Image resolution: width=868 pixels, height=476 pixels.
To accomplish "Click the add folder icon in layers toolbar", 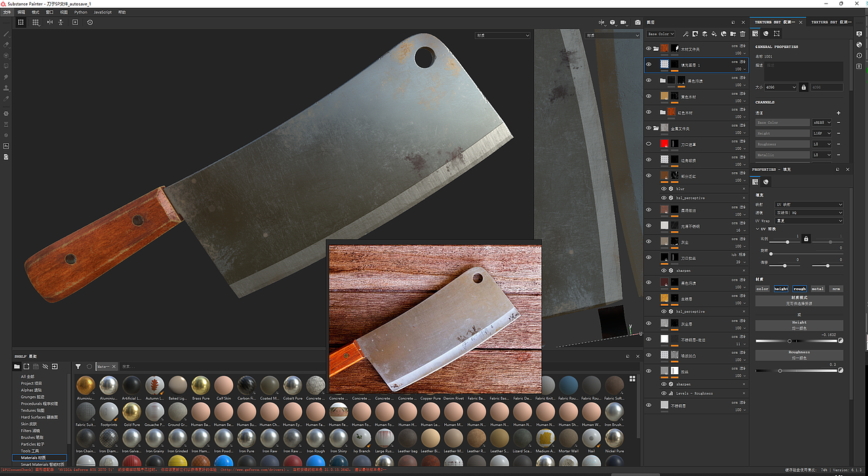I will pyautogui.click(x=733, y=34).
